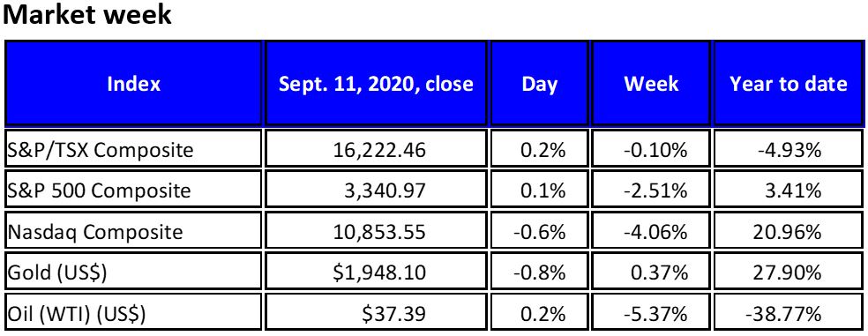The image size is (868, 336).
Task: Click the Year to date header
Action: pyautogui.click(x=789, y=84)
